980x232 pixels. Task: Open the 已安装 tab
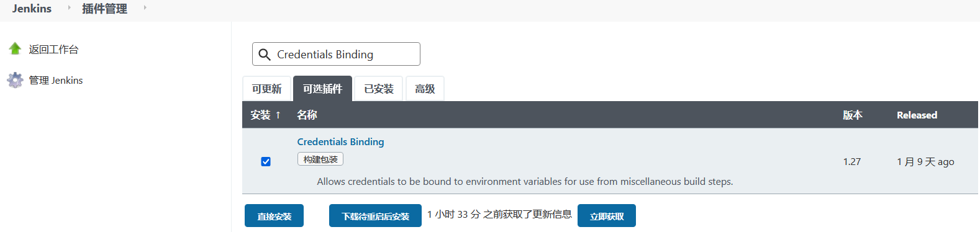[379, 89]
